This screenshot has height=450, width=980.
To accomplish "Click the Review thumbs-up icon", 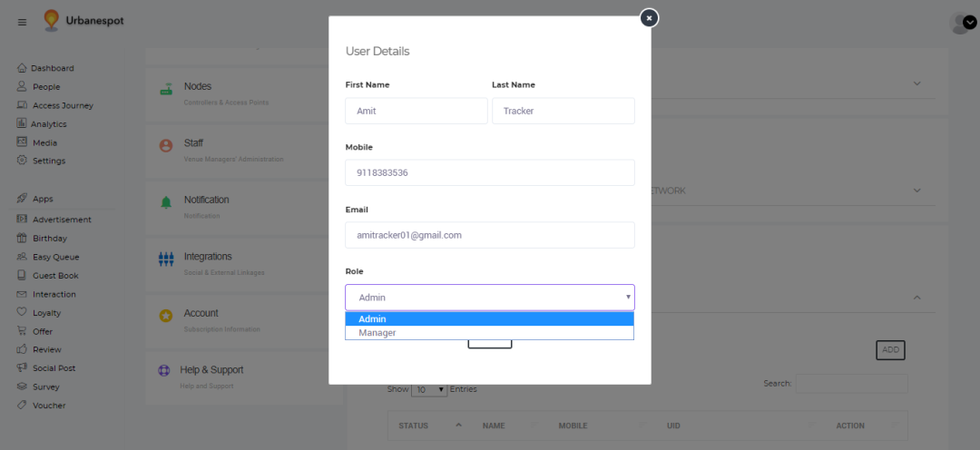I will 22,349.
